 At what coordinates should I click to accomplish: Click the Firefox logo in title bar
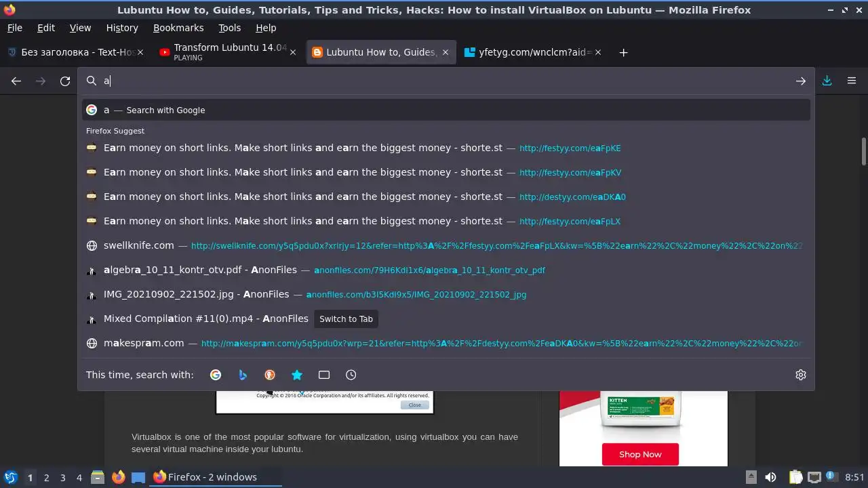pos(9,9)
